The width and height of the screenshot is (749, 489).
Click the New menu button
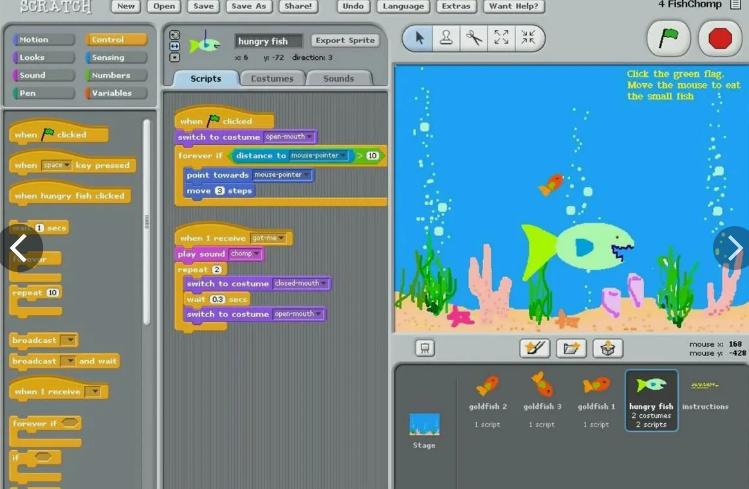click(x=126, y=6)
